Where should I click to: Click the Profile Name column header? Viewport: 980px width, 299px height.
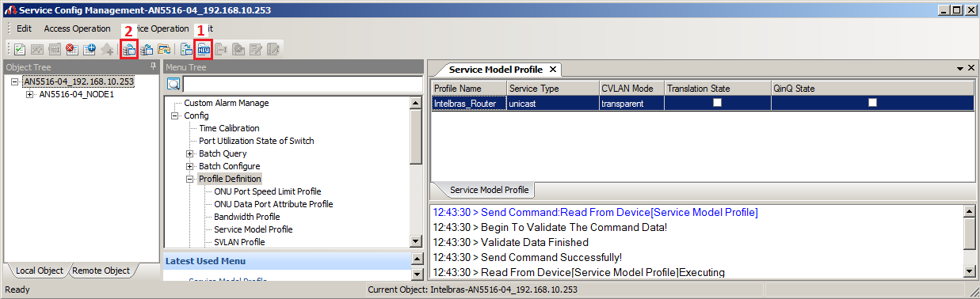pos(468,89)
